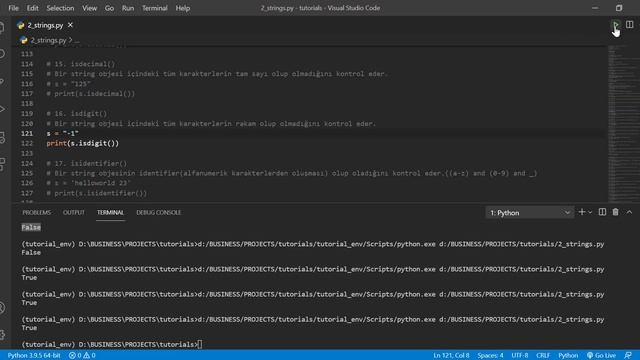The width and height of the screenshot is (640, 360).
Task: Click comment '# 17. isidentifier()'
Action: pyautogui.click(x=87, y=163)
